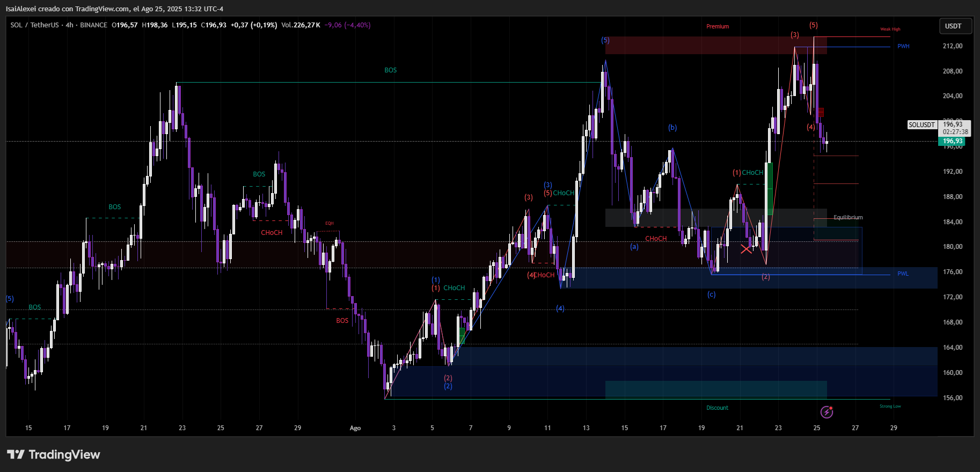
Task: Click the Discount zone label
Action: [717, 408]
